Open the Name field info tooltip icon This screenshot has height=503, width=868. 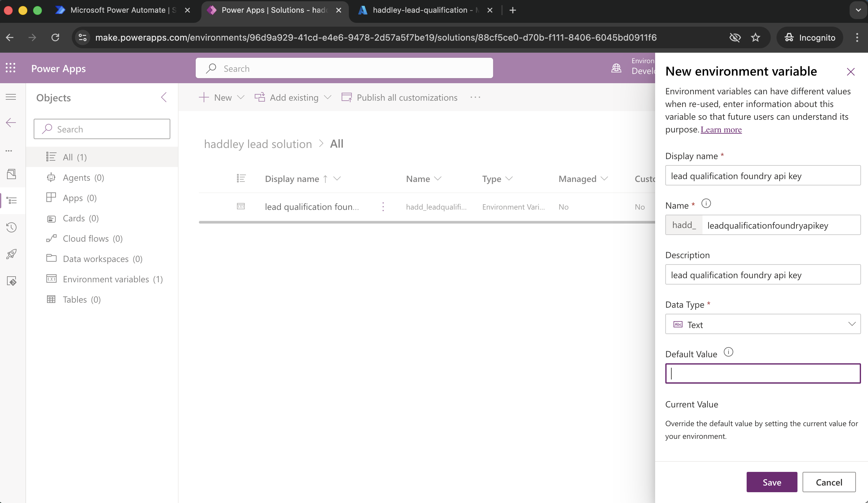707,204
